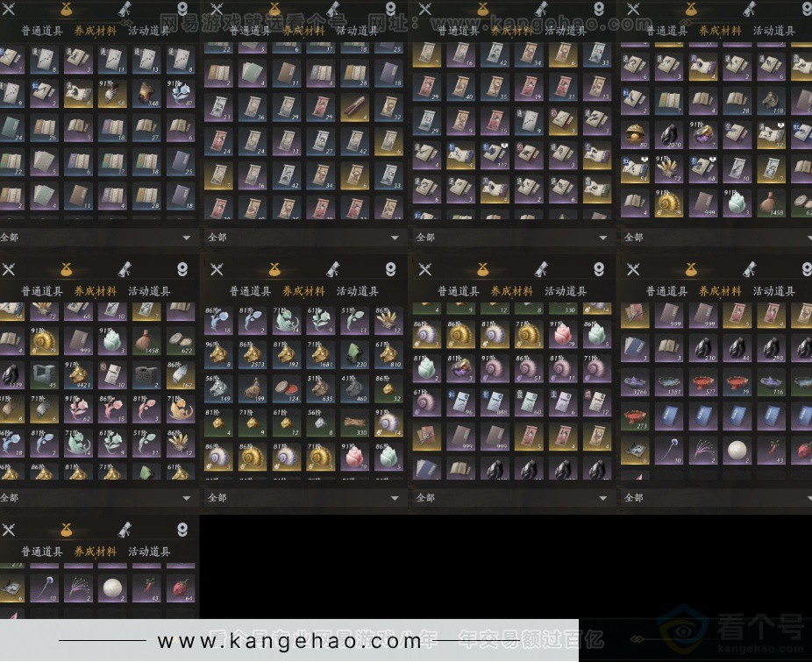The image size is (812, 662).
Task: Select grey stone block with count 45
Action: click(44, 374)
